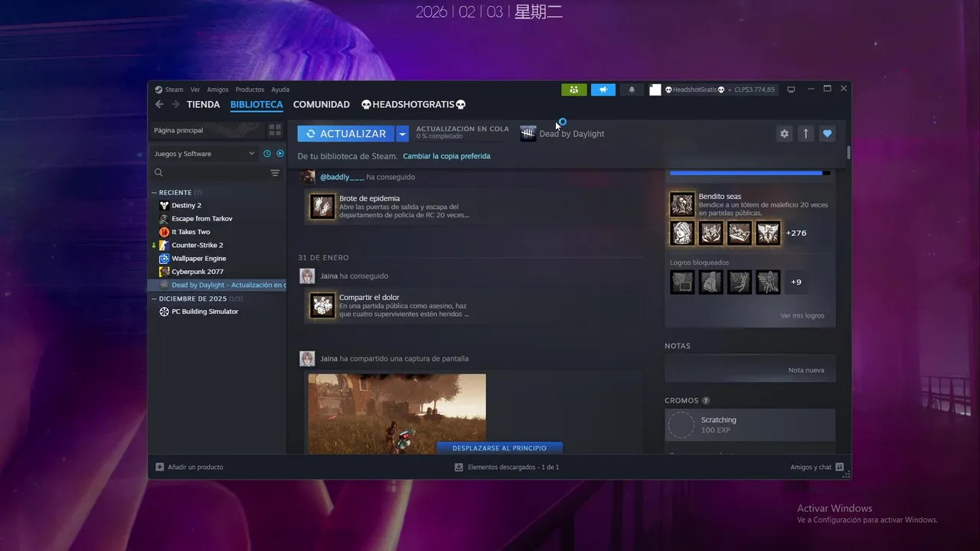Go back with the left arrow
This screenshot has height=551, width=980.
tap(159, 105)
